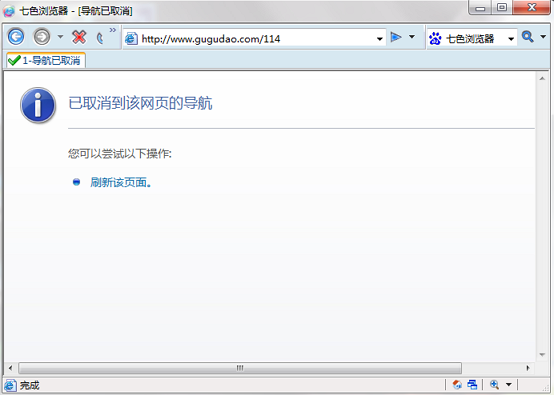554x395 pixels.
Task: Minimize the 七色浏览器 window
Action: [x=480, y=8]
